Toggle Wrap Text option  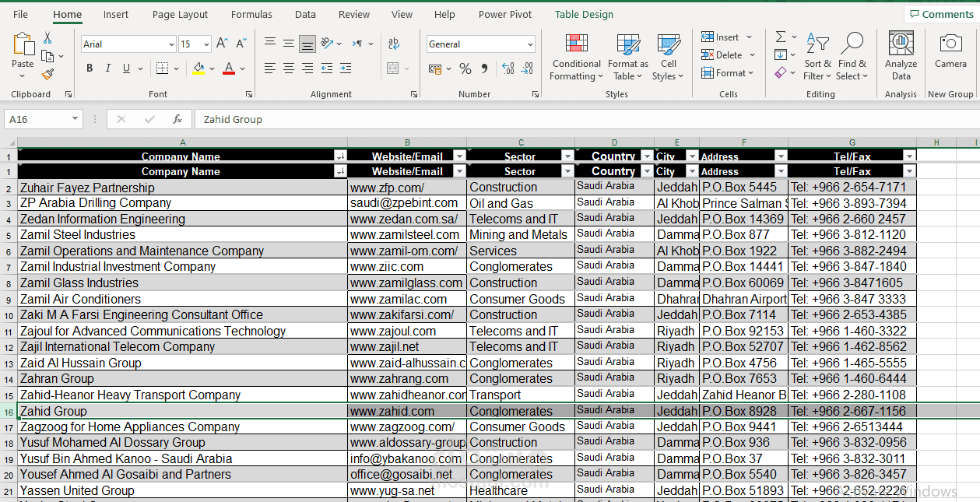[394, 44]
